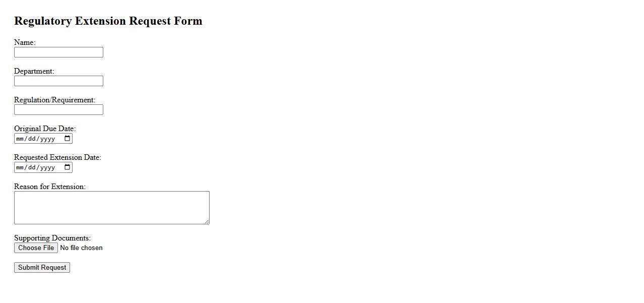Select year segment of Requested Extension Date

pos(47,167)
